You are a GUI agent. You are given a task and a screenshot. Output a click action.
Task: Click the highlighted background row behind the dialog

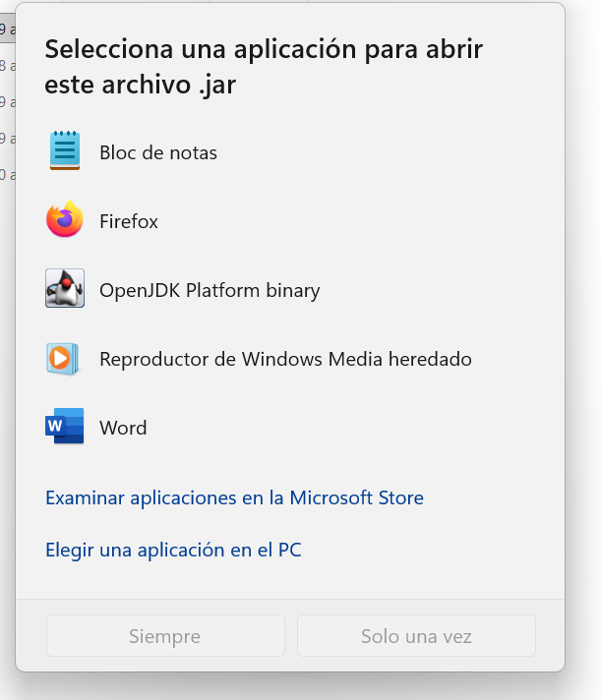[x=7, y=29]
